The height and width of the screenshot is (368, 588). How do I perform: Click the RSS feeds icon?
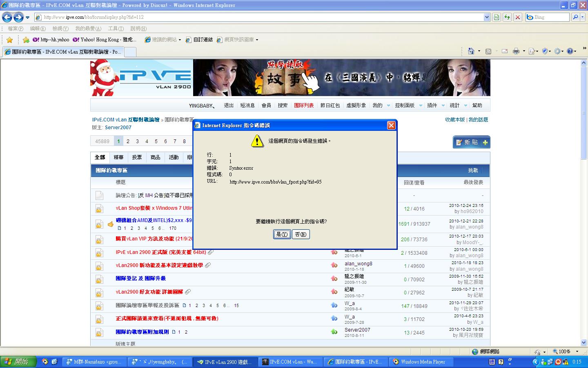coord(488,51)
